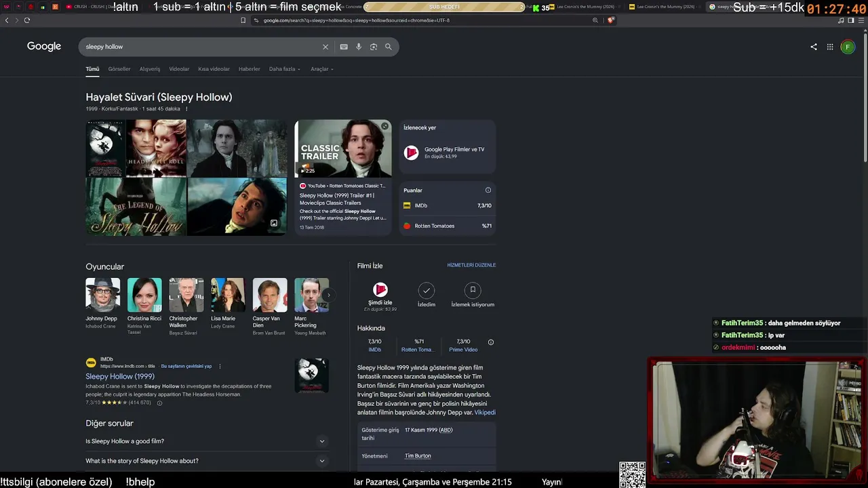
Task: Open info icon beside the Hakkında ratings
Action: tap(491, 342)
